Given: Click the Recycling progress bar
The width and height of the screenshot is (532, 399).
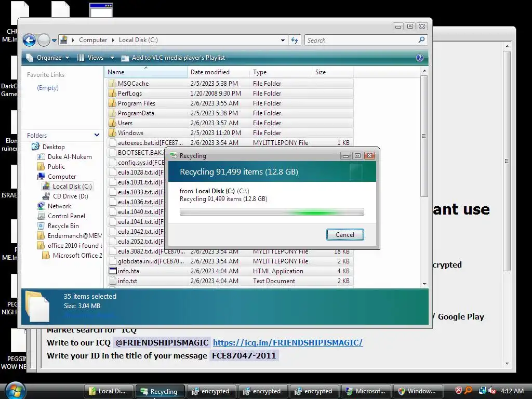Looking at the screenshot, I should click(271, 212).
